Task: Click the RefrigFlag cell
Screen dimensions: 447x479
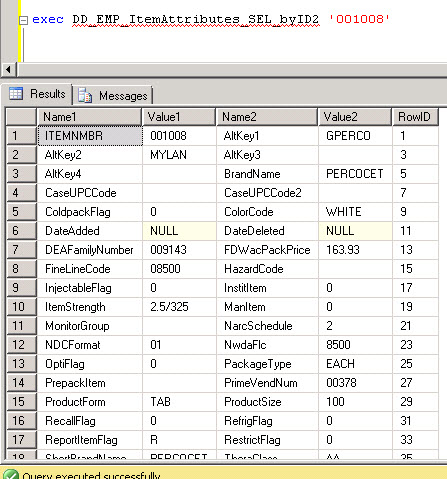Action: [x=267, y=421]
